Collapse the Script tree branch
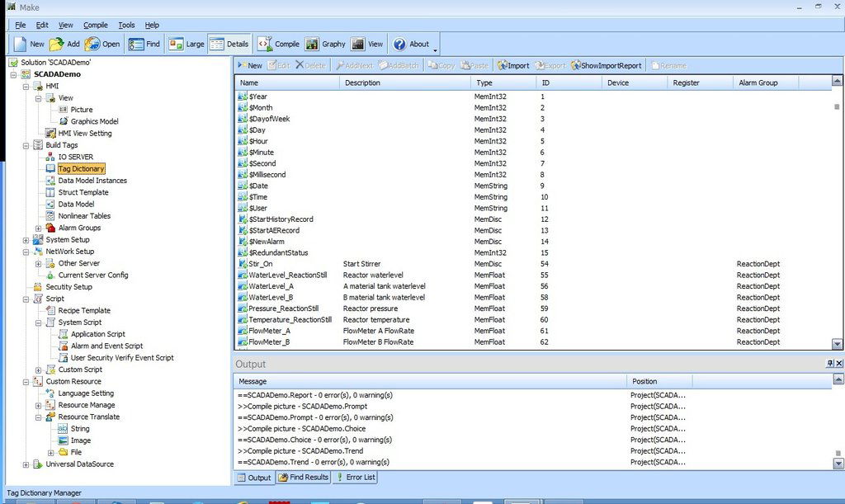 (x=25, y=299)
